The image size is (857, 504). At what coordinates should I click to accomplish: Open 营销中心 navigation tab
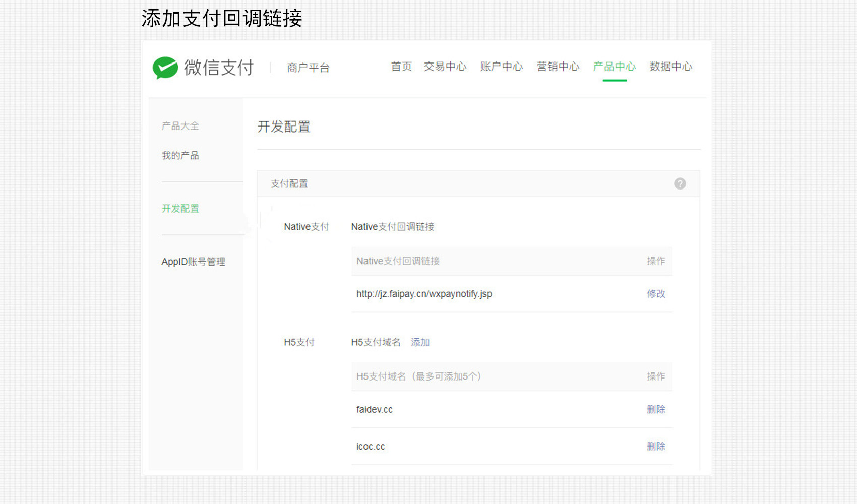coord(558,67)
